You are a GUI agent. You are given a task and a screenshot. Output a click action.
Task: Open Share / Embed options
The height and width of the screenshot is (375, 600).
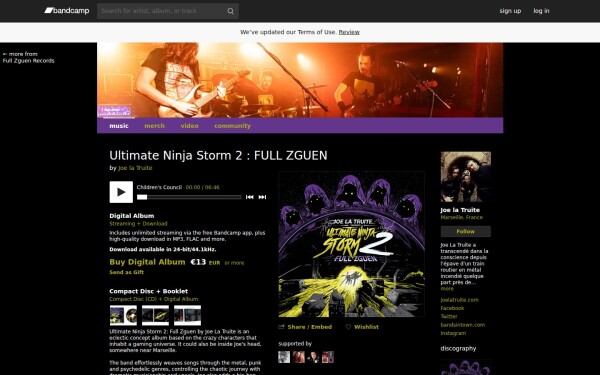305,327
